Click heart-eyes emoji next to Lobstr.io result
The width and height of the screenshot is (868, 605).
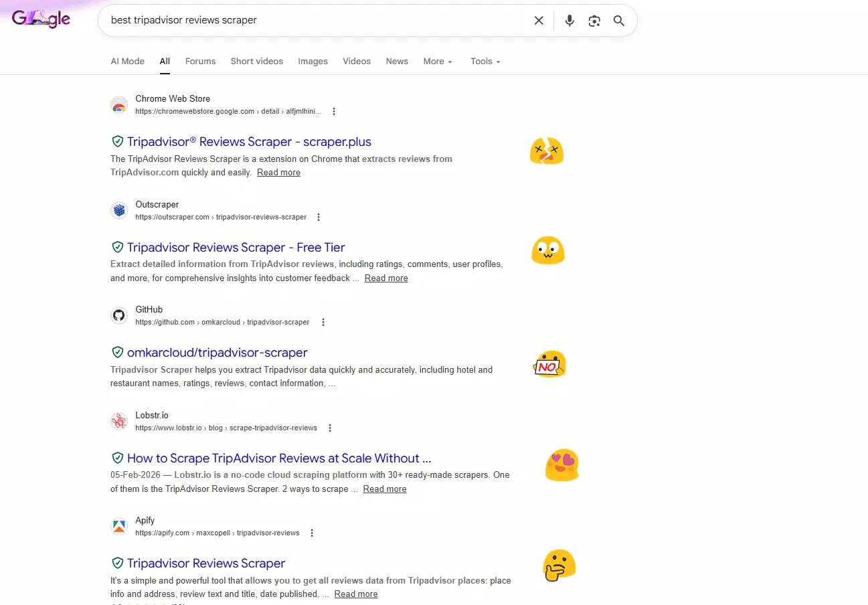click(x=561, y=465)
